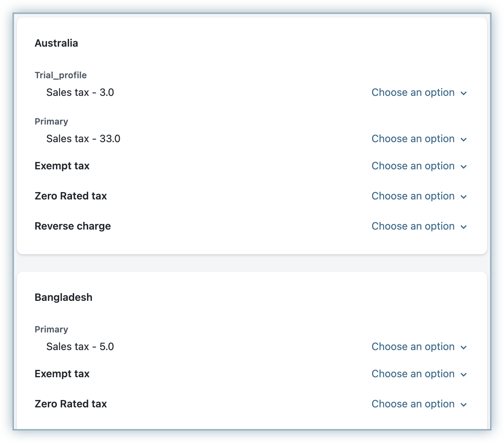Click the Primary label under Bangladesh
504x443 pixels.
click(x=51, y=329)
